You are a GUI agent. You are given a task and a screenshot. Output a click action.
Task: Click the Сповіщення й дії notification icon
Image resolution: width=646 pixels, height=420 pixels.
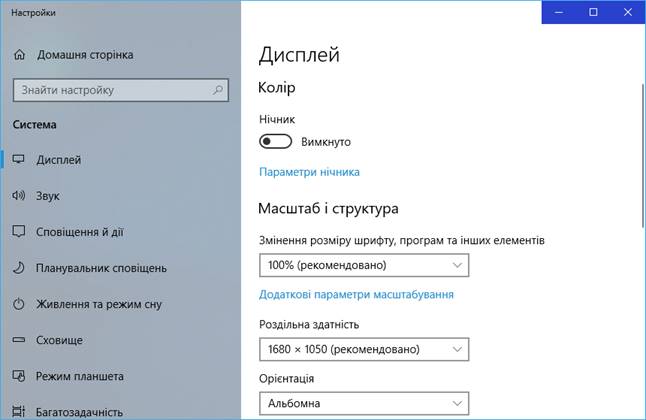19,231
